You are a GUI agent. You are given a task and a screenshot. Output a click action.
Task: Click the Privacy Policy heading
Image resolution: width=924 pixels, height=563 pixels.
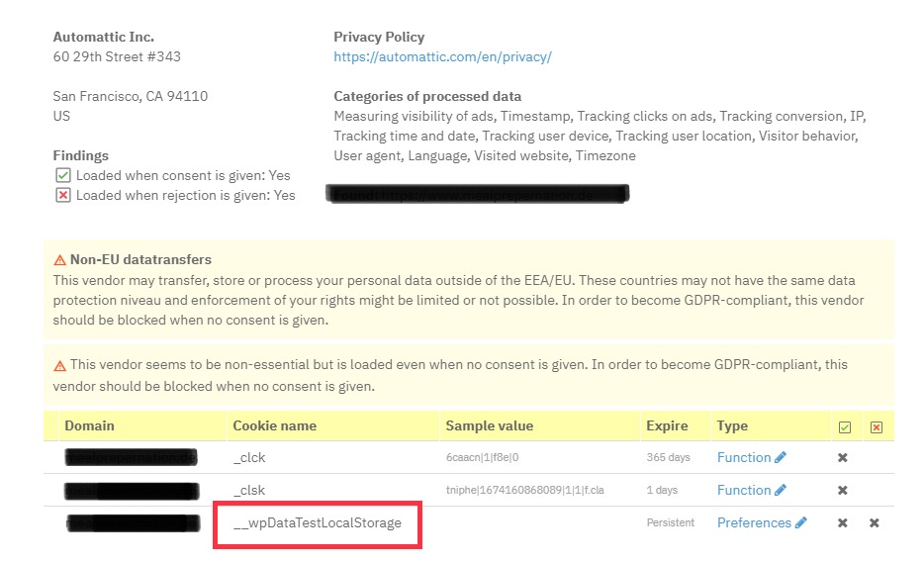pos(379,38)
